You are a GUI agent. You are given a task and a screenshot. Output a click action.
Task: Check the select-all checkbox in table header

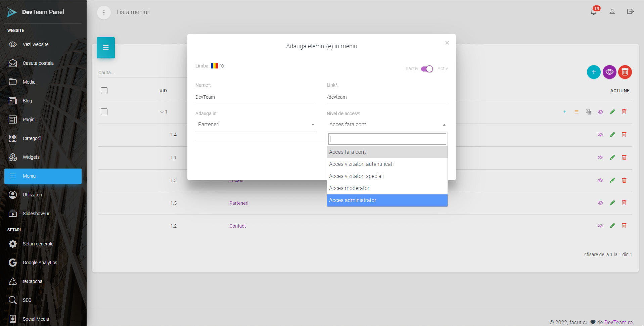pos(104,91)
